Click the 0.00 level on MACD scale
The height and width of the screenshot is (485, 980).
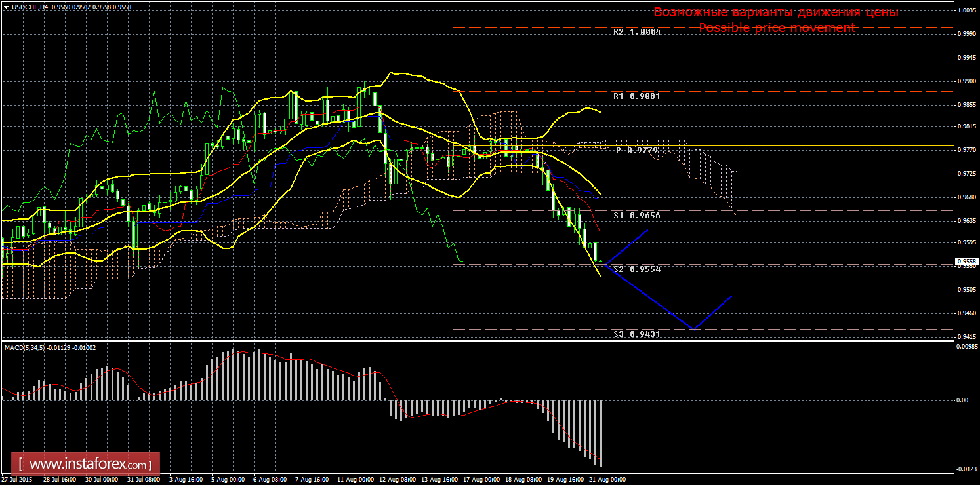point(963,400)
